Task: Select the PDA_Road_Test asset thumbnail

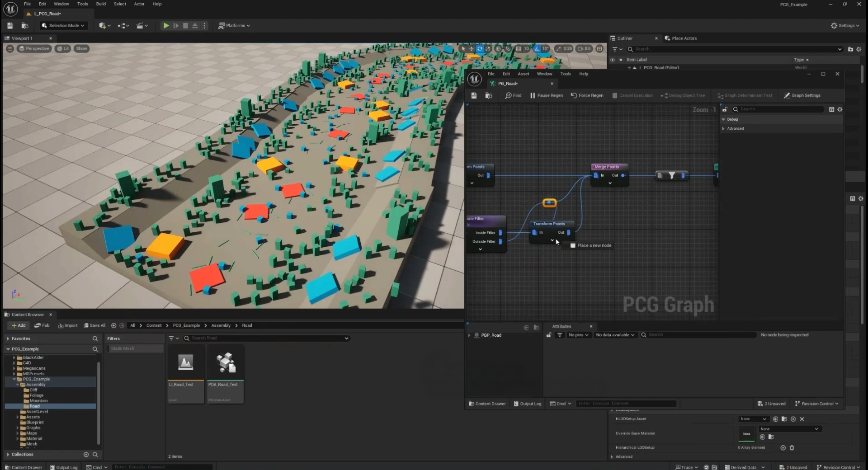Action: click(x=226, y=373)
